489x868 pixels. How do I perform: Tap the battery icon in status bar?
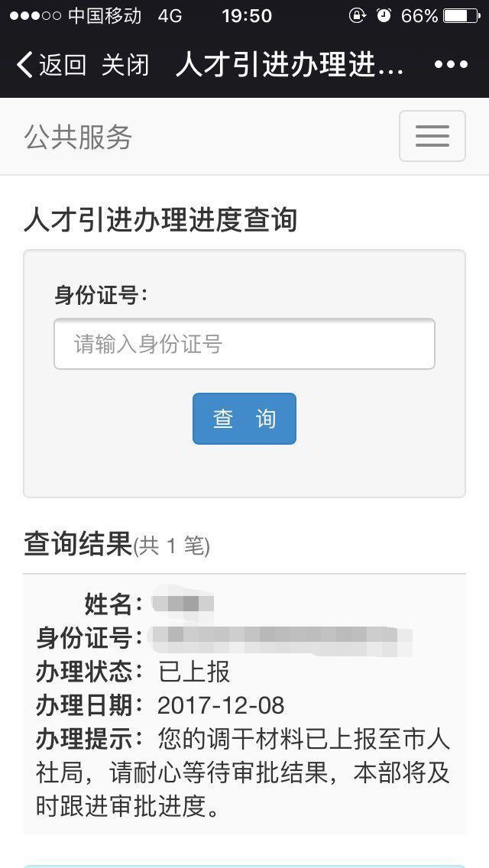point(461,15)
